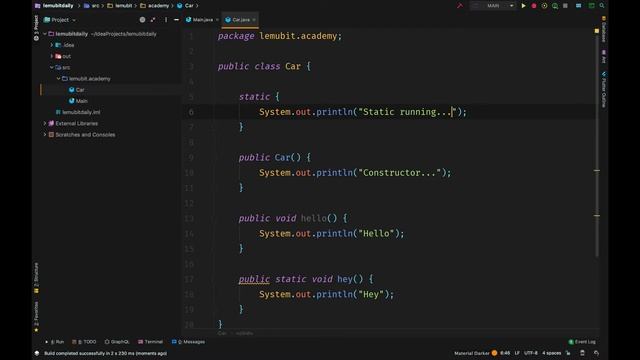
Task: Open the Run tool window
Action: tap(55, 342)
